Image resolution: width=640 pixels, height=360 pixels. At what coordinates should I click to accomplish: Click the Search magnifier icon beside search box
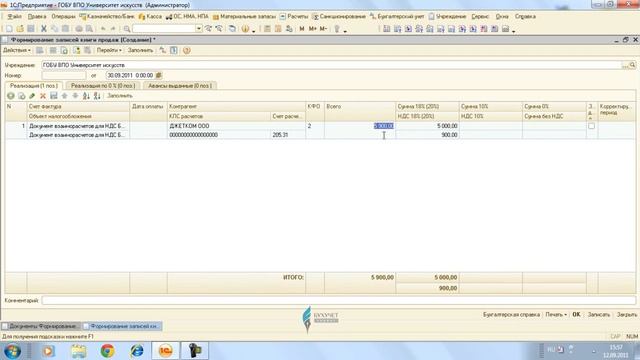click(127, 29)
